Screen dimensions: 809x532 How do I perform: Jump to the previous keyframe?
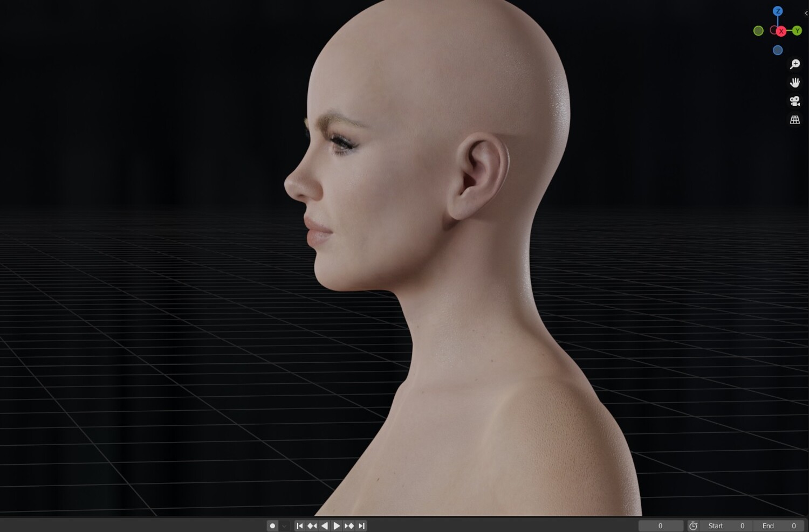coord(312,526)
